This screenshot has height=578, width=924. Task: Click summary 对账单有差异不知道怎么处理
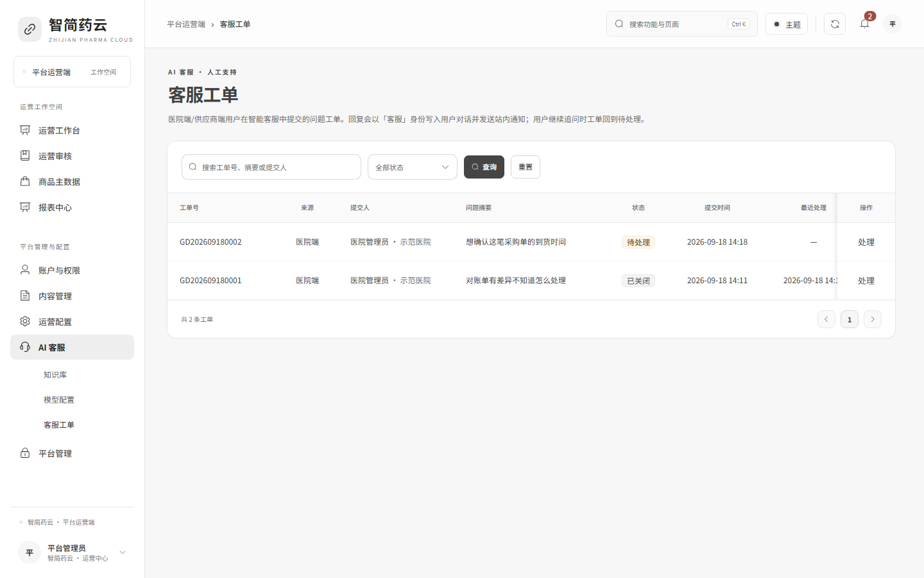(516, 281)
